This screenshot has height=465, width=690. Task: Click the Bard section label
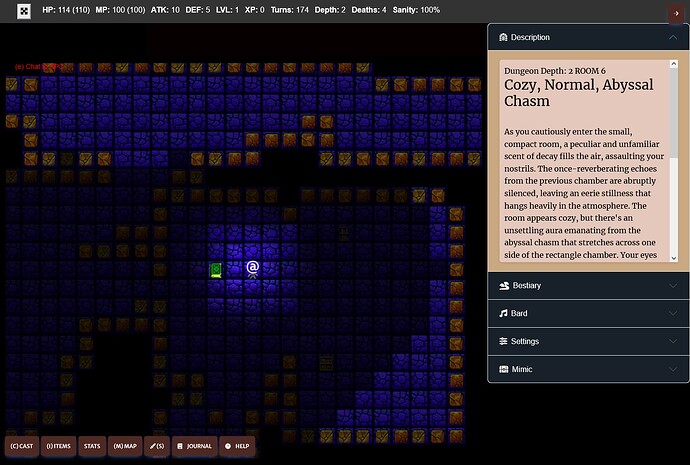pos(519,313)
